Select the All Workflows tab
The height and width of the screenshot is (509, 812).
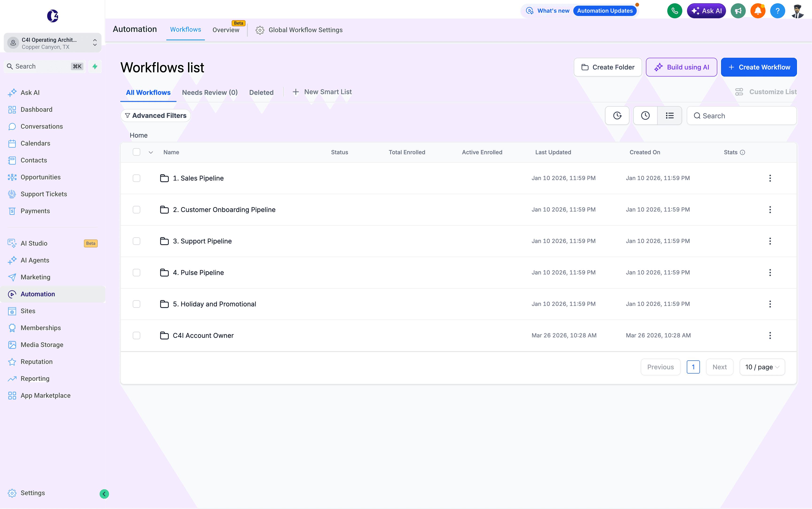coord(148,93)
